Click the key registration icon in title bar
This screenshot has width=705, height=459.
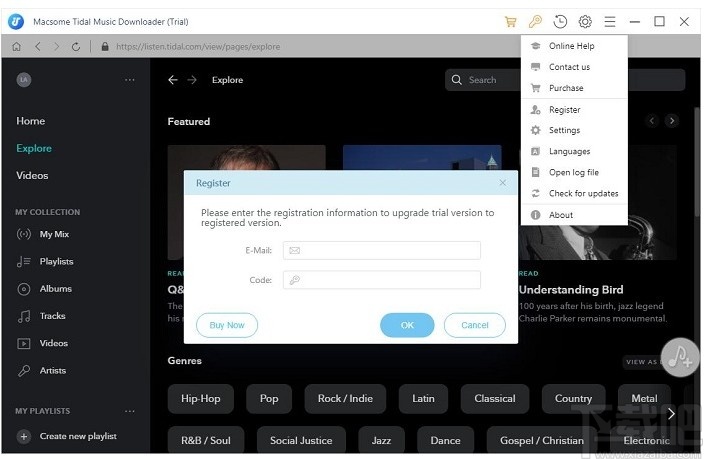tap(535, 22)
